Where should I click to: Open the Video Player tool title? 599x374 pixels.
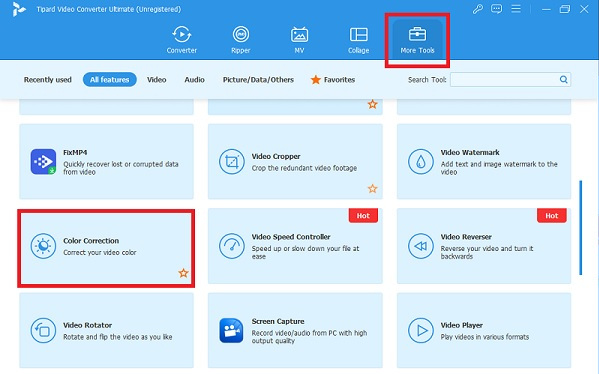[x=461, y=325]
